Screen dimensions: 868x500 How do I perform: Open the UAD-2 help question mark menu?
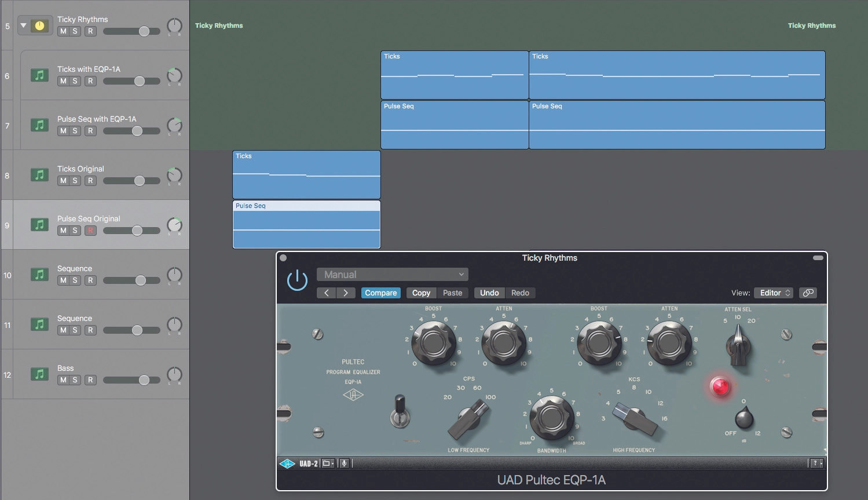[816, 463]
